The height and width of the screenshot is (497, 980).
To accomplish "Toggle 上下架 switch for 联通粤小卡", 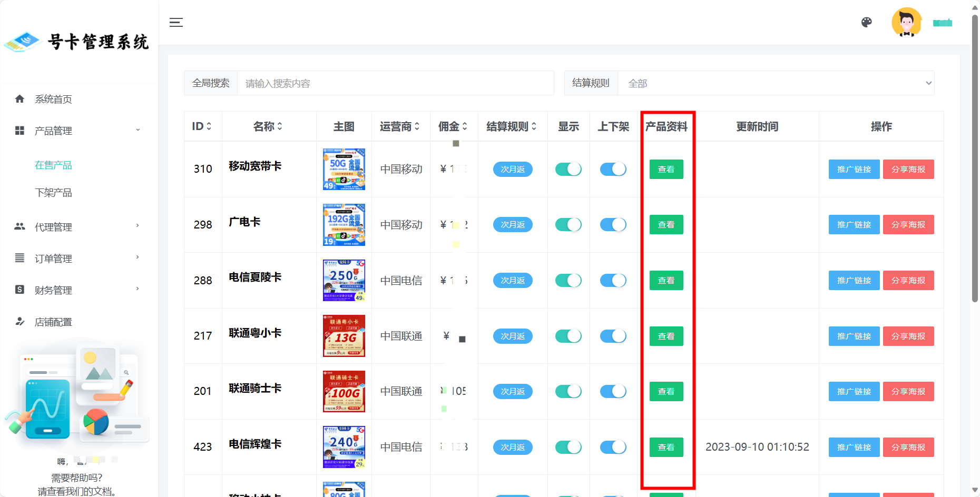I will pyautogui.click(x=613, y=336).
